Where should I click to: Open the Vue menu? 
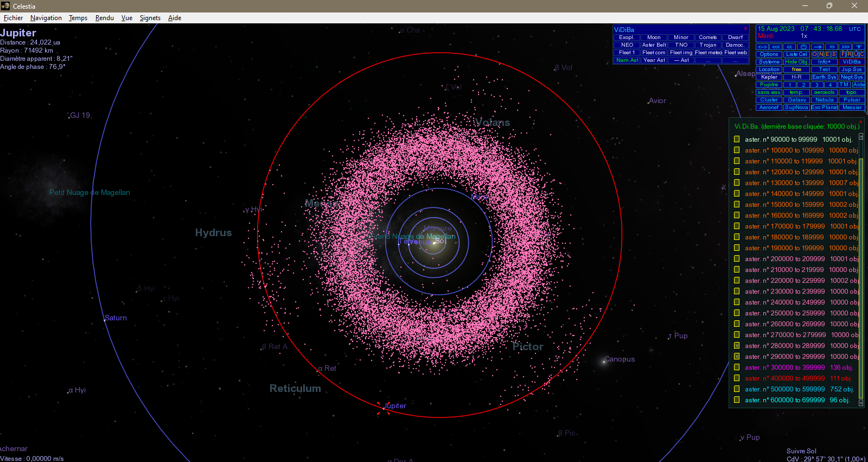[x=127, y=18]
